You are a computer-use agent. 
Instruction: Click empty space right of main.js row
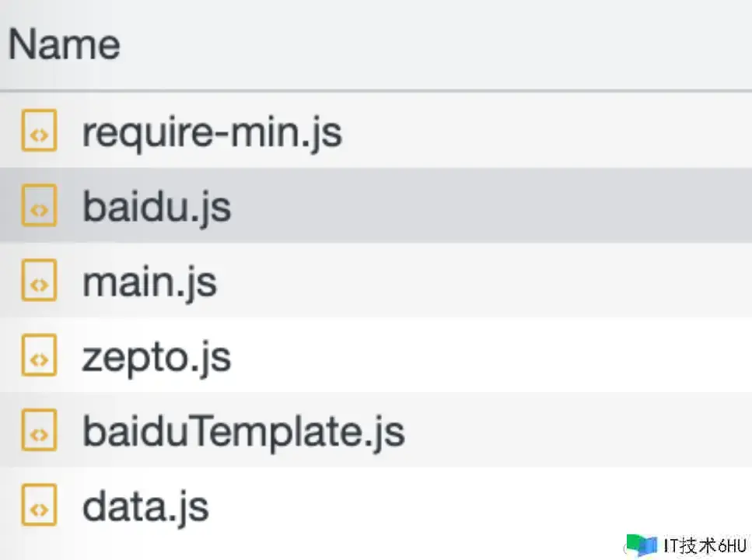coord(505,282)
